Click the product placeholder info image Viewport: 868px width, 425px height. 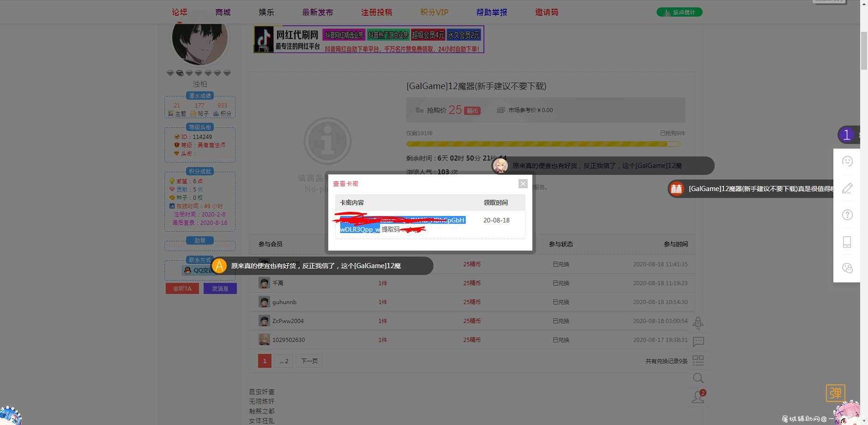pos(327,141)
